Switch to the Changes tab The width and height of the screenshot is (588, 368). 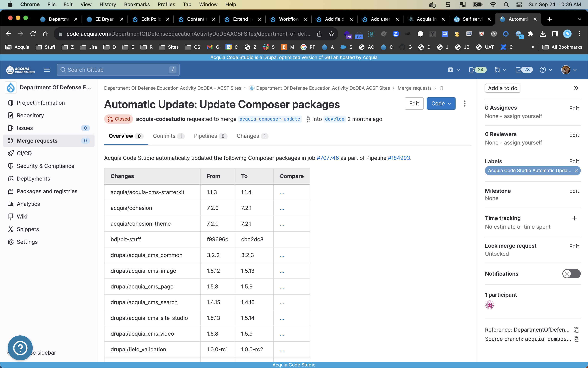pyautogui.click(x=252, y=136)
